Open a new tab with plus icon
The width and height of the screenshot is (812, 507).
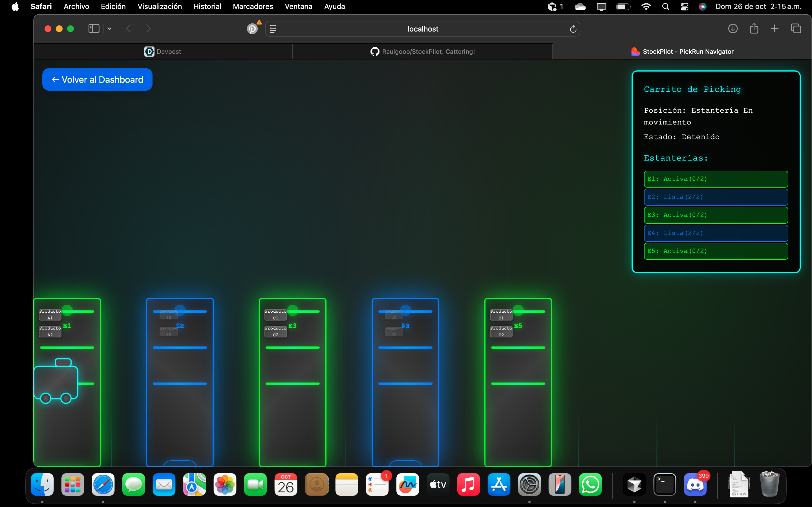[775, 28]
